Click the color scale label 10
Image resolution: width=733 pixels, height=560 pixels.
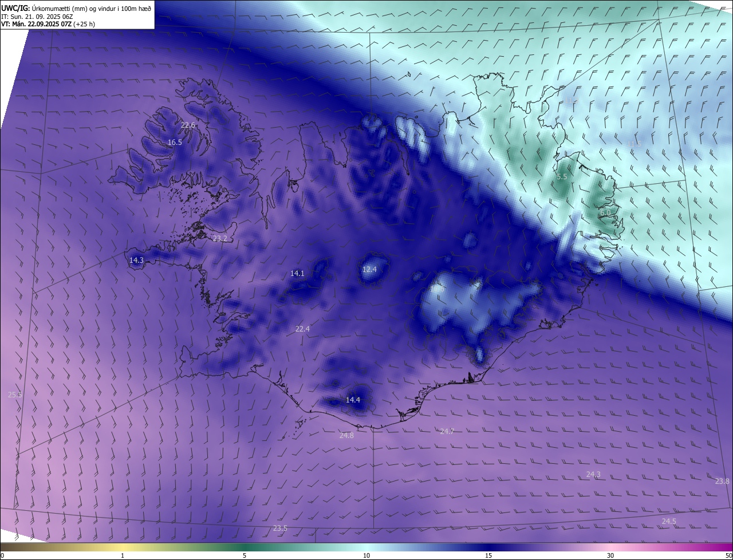tap(366, 555)
